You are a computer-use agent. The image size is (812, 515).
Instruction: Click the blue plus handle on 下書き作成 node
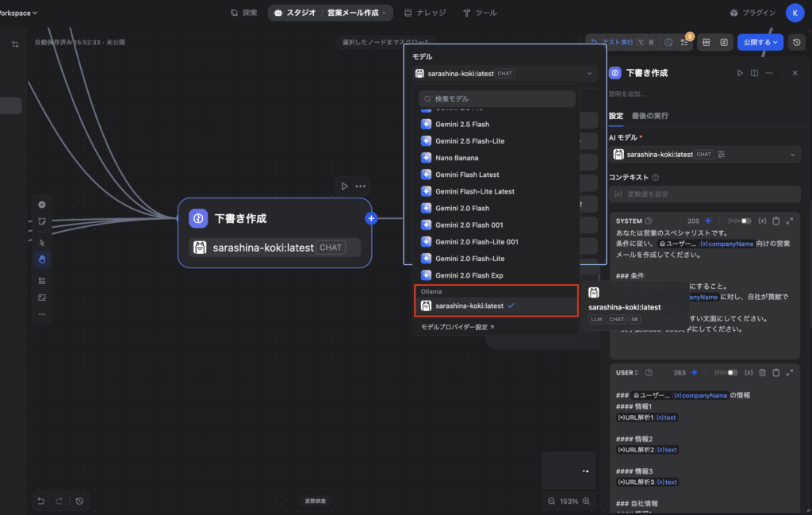click(371, 218)
